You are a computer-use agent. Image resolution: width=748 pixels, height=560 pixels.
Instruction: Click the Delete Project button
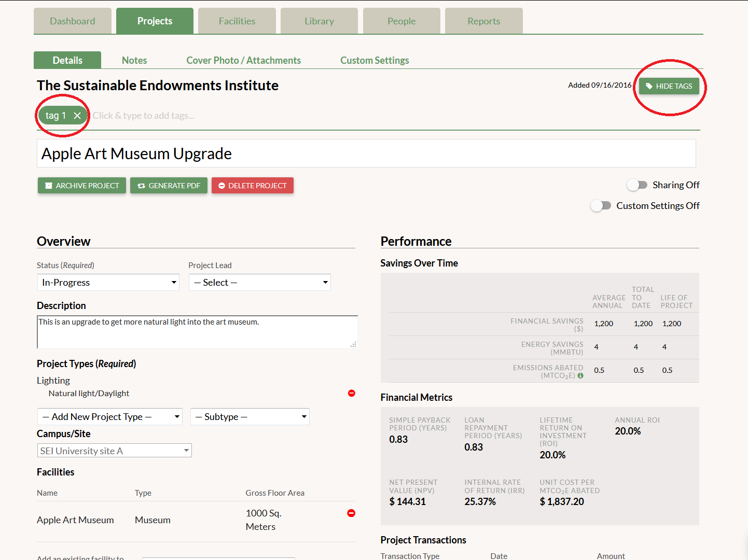(253, 186)
